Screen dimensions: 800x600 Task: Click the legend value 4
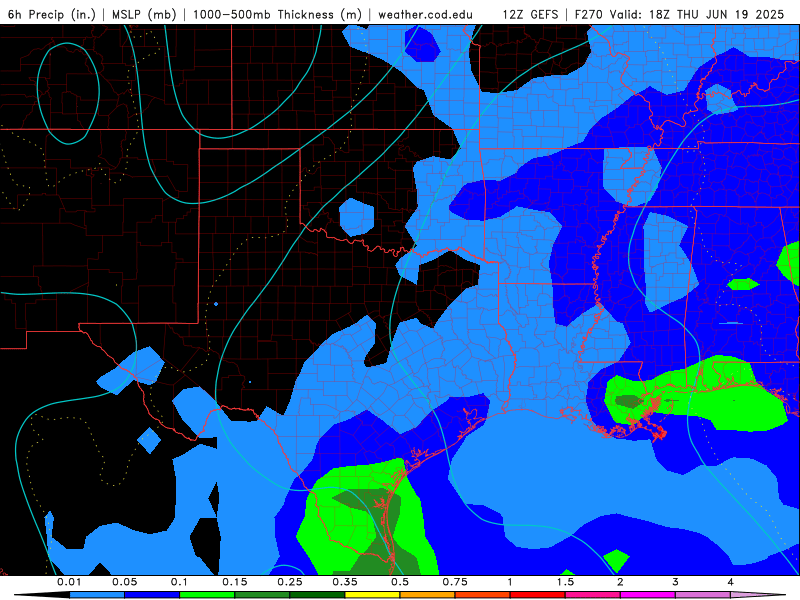731,582
